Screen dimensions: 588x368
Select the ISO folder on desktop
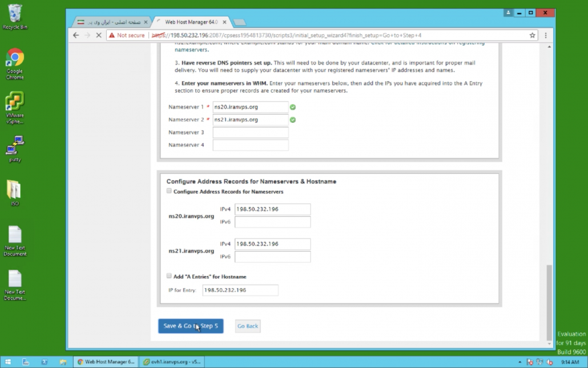[14, 193]
